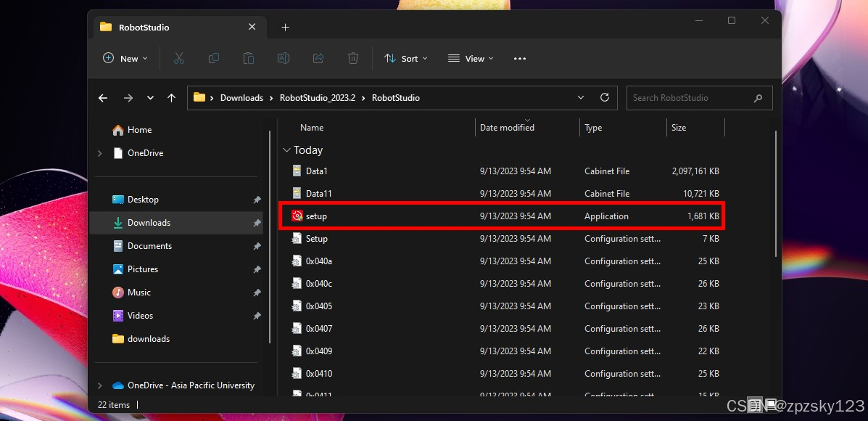Screen dimensions: 868x421
Task: Open the View dropdown menu
Action: pyautogui.click(x=471, y=58)
